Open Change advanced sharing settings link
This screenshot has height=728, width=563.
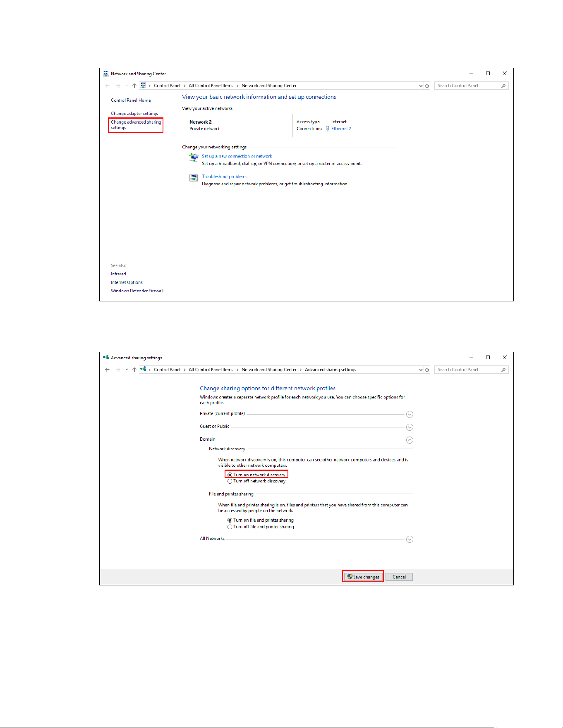pos(136,125)
